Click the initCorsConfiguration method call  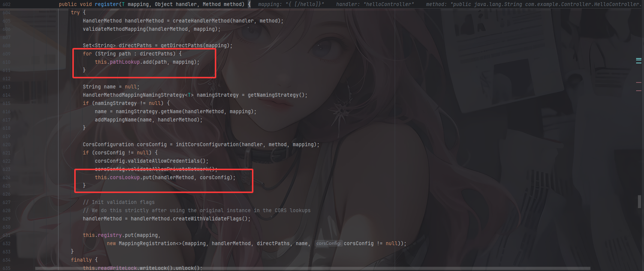(x=207, y=144)
